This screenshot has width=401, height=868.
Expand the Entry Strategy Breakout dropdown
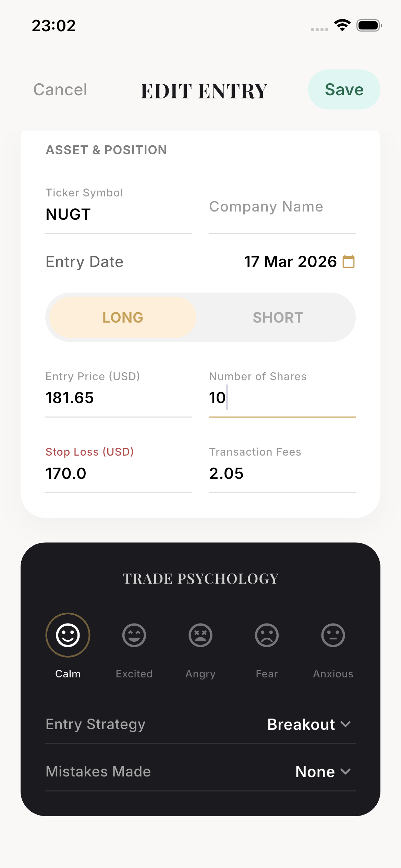[308, 724]
